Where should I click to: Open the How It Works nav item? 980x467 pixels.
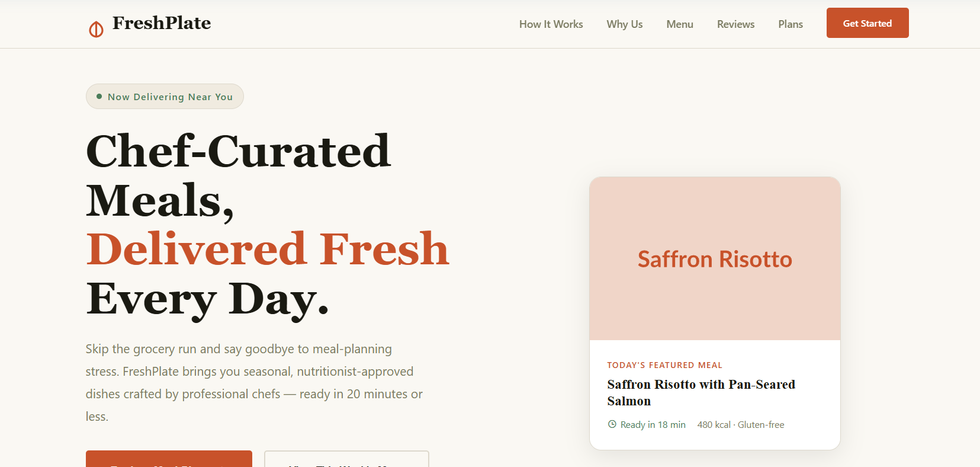(x=551, y=24)
